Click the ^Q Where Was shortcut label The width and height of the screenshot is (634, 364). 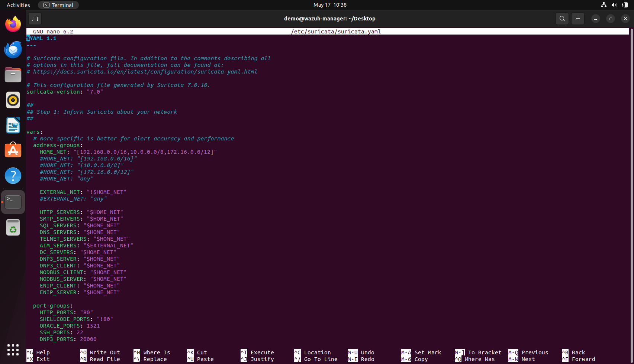point(475,359)
